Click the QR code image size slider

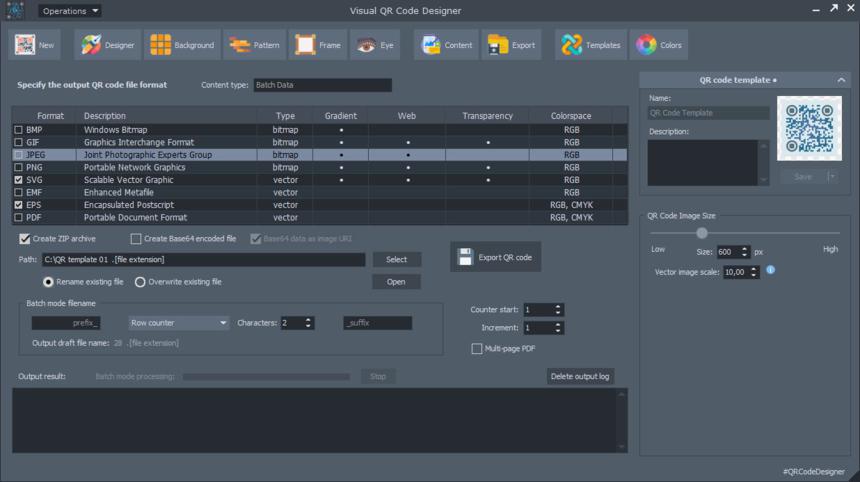(702, 233)
